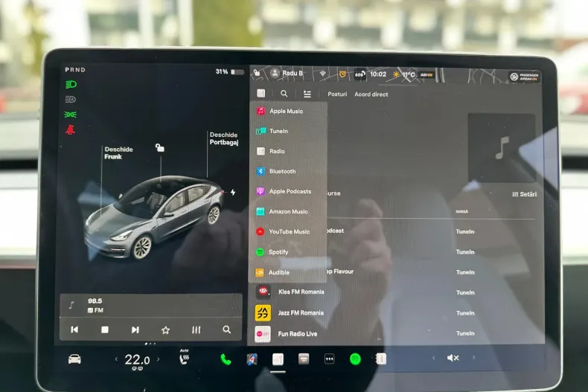Play Fun Radio Live station
Viewport: 588px width, 392px height.
coord(397,333)
